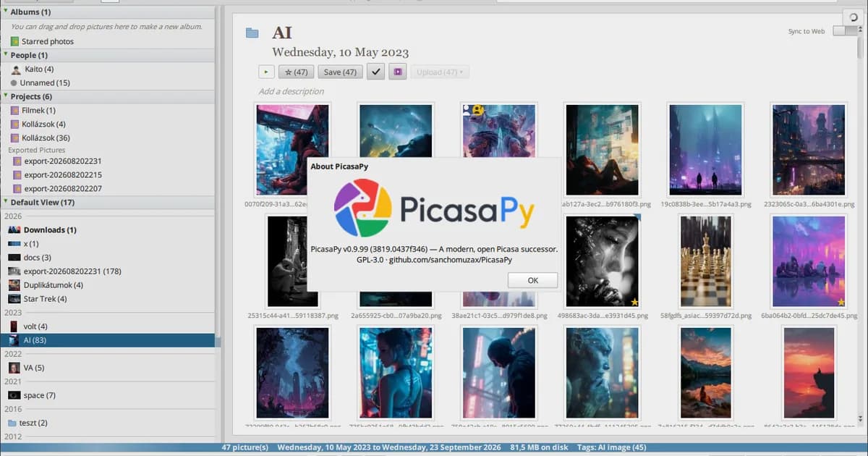The height and width of the screenshot is (456, 868).
Task: Select thumbnail 498683ac-3da...e3931d45.png
Action: [603, 261]
